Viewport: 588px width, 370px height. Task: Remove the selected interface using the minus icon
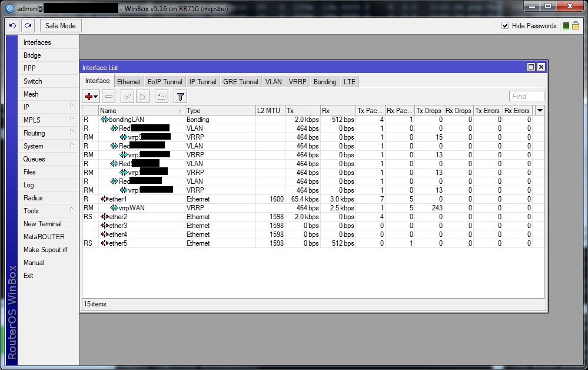[x=108, y=96]
